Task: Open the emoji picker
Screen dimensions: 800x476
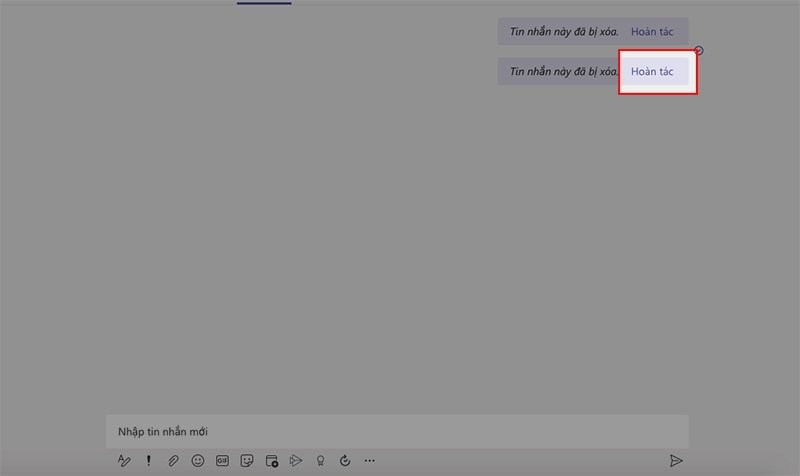Action: (198, 461)
